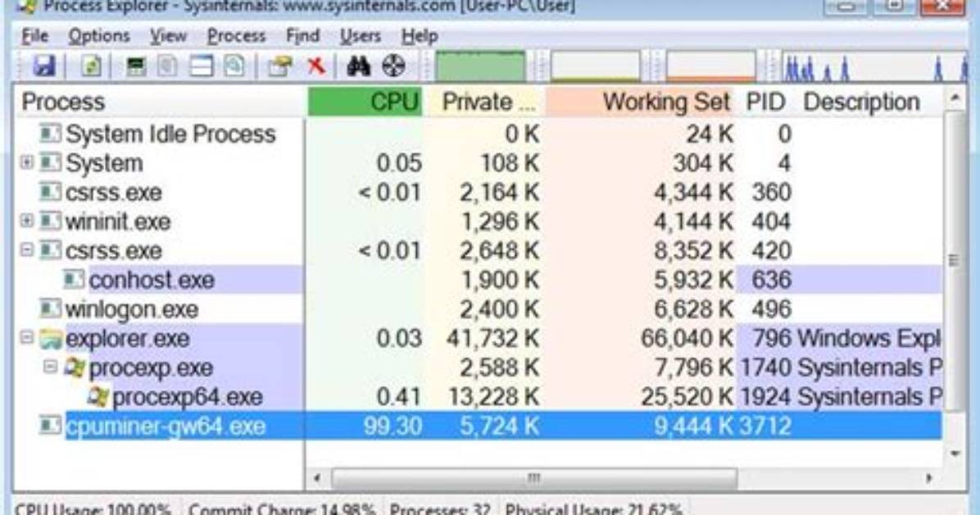Expand the System process tree node
The image size is (980, 515).
point(27,162)
